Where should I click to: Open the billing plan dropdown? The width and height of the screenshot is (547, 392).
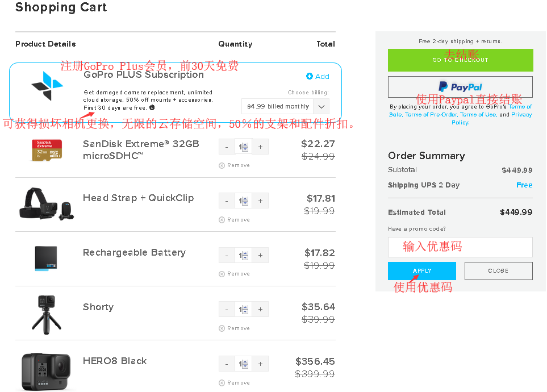(x=321, y=106)
